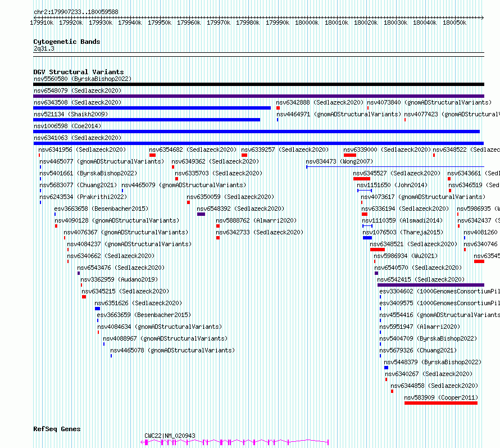This screenshot has height=448, width=500.
Task: Open nsv5951947 (Almarri2020) label
Action: (420, 327)
